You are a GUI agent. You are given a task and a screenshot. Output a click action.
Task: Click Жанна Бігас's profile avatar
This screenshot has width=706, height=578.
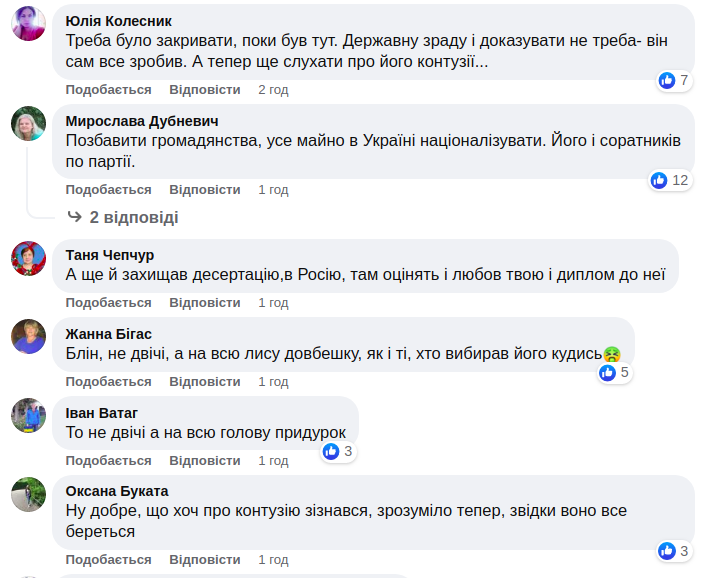pyautogui.click(x=28, y=337)
